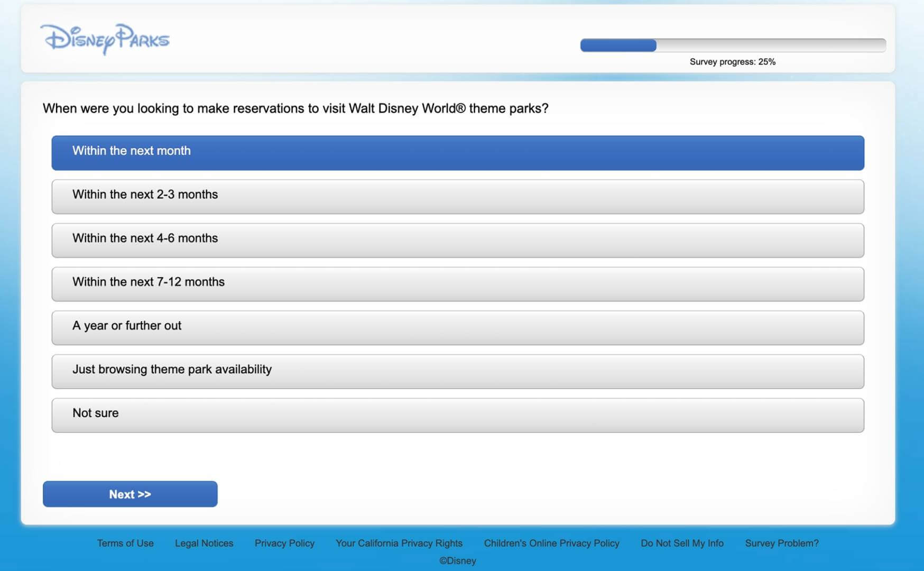Screen dimensions: 924x571
Task: Open Children's Online Privacy Policy link
Action: [552, 543]
